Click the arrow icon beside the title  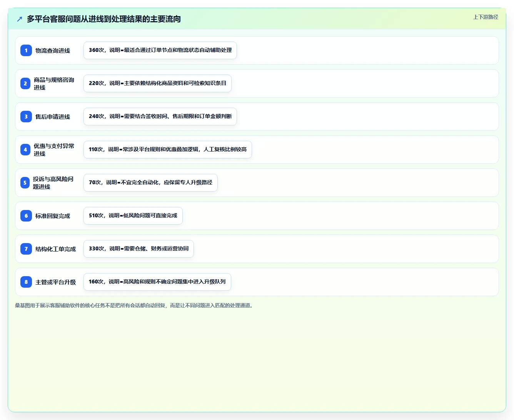20,19
